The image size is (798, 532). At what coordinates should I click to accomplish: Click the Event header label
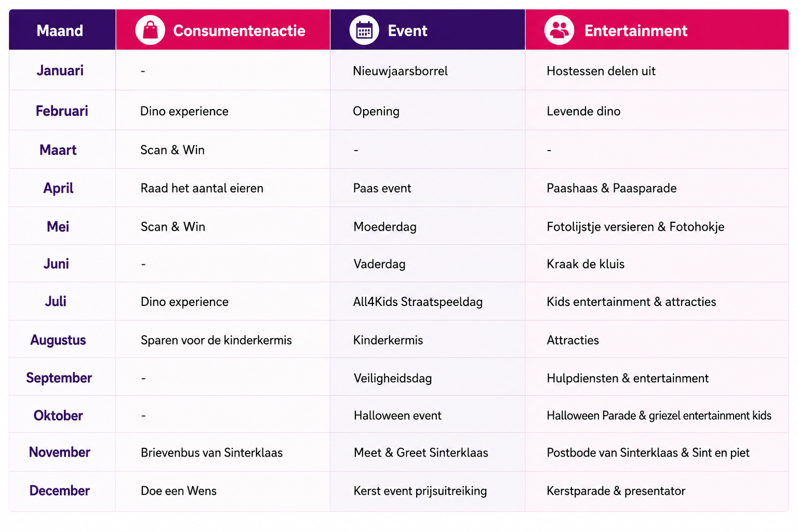click(x=407, y=31)
